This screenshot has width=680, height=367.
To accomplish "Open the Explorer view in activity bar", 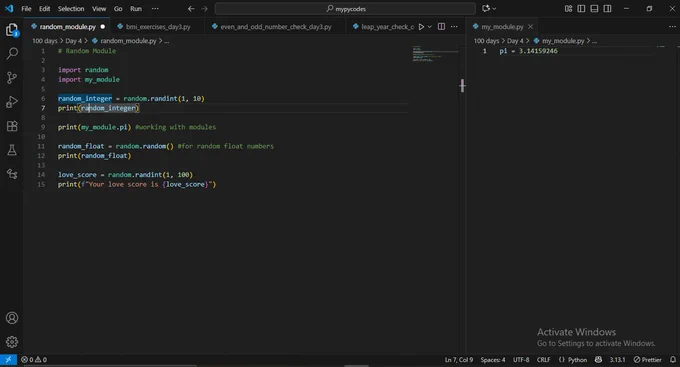I will point(12,29).
